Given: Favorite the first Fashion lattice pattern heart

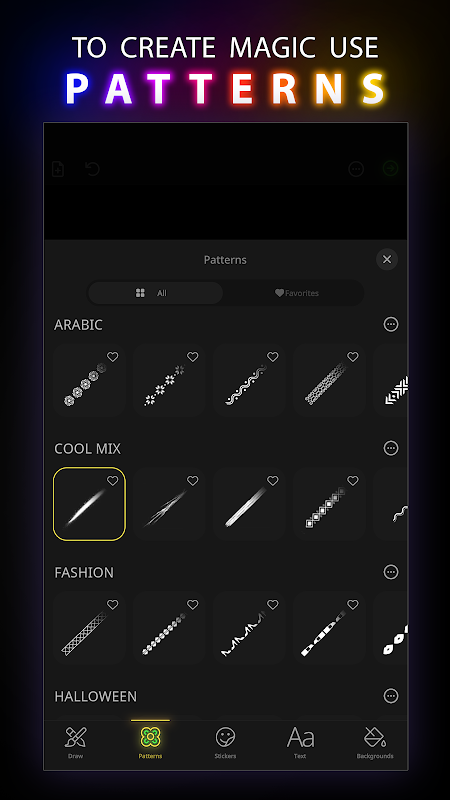Looking at the screenshot, I should coord(112,605).
